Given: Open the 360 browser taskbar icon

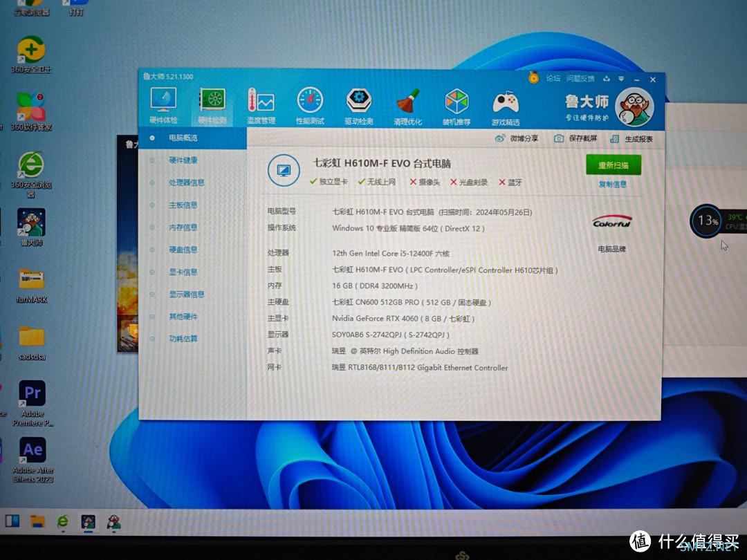Looking at the screenshot, I should [x=62, y=522].
